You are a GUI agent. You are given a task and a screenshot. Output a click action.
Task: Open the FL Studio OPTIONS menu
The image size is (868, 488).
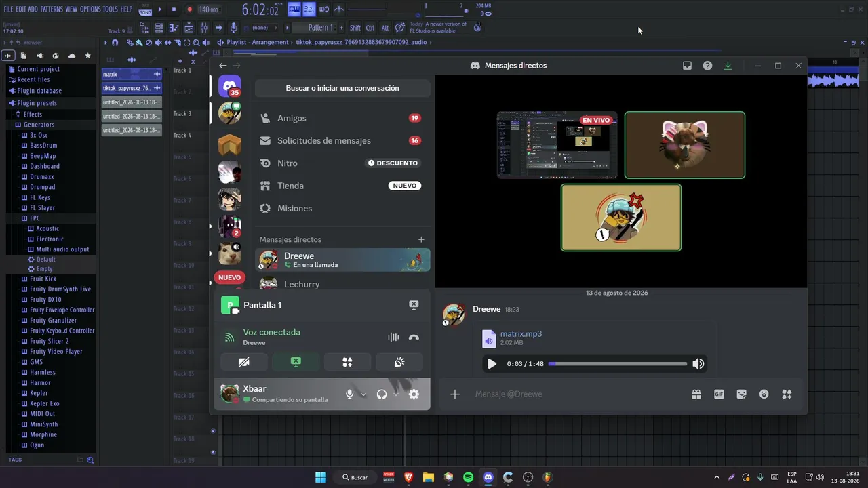click(x=90, y=9)
